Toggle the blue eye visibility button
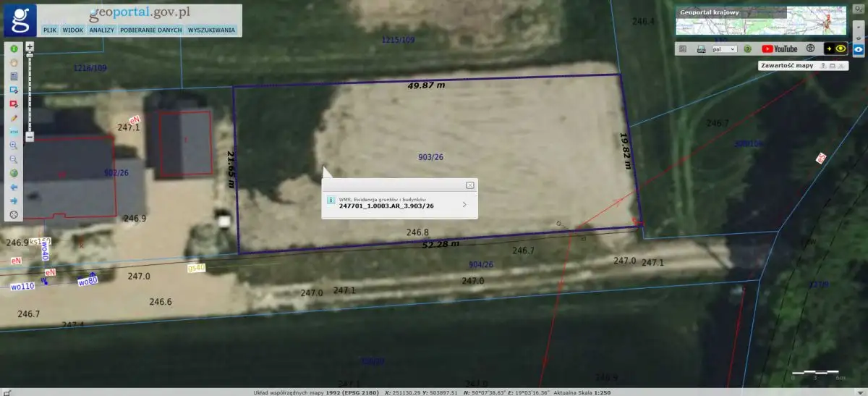The image size is (868, 396). 859,49
